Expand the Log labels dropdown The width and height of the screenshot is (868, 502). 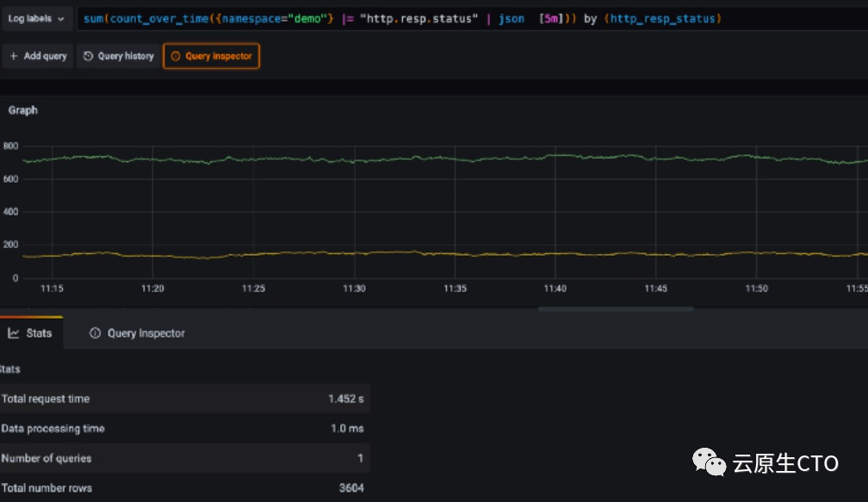(35, 18)
